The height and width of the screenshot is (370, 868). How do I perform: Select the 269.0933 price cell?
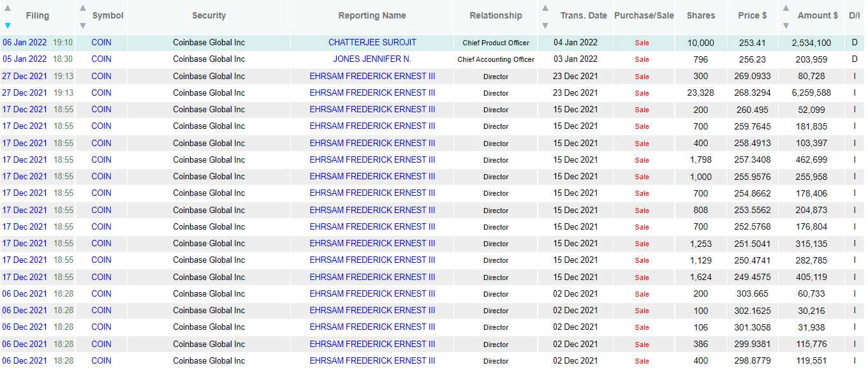[x=753, y=76]
